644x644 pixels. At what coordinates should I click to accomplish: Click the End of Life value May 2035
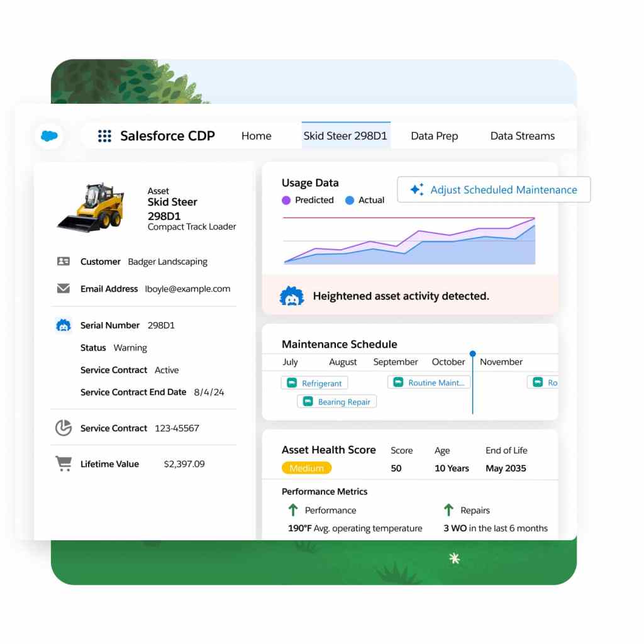coord(506,468)
